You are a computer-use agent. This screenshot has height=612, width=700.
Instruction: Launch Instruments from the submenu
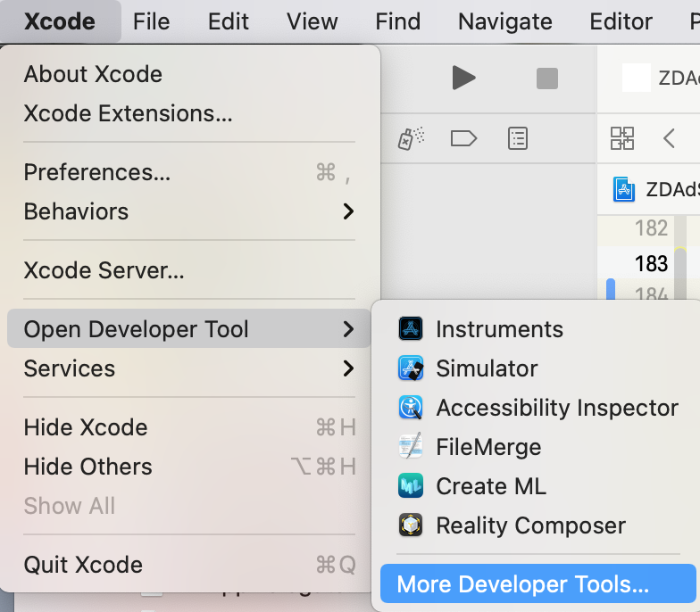click(537, 329)
